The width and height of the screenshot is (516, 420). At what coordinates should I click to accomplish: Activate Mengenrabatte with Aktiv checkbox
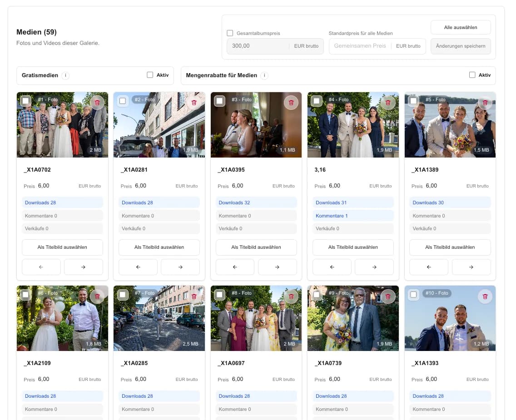[472, 75]
